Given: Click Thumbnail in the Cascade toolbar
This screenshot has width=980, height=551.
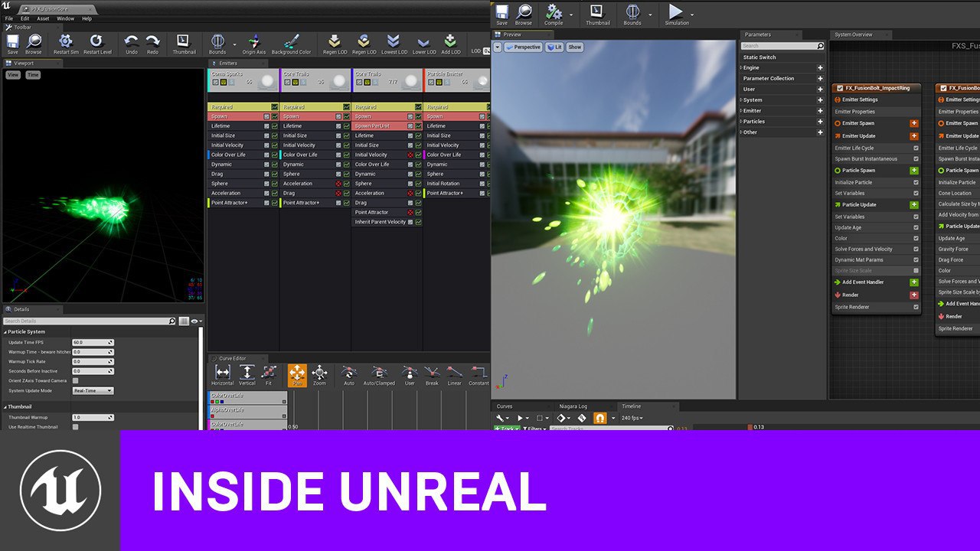Looking at the screenshot, I should pyautogui.click(x=183, y=44).
